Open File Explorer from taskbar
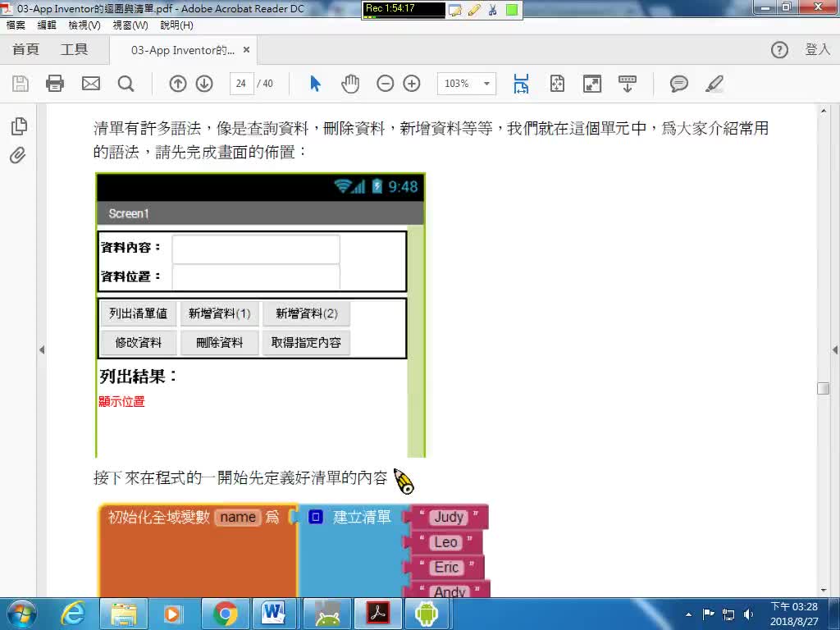Screen dimensions: 840x630 123,614
